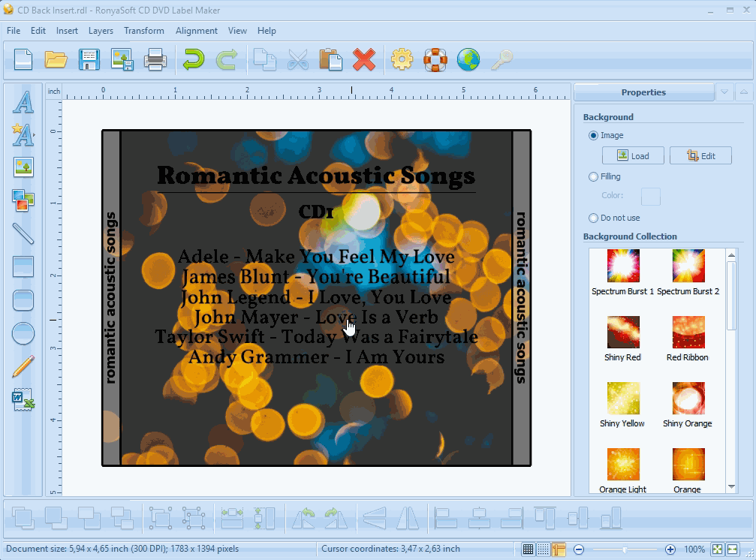Select the Ellipse shape tool
Screen dimensions: 756x560
(23, 333)
